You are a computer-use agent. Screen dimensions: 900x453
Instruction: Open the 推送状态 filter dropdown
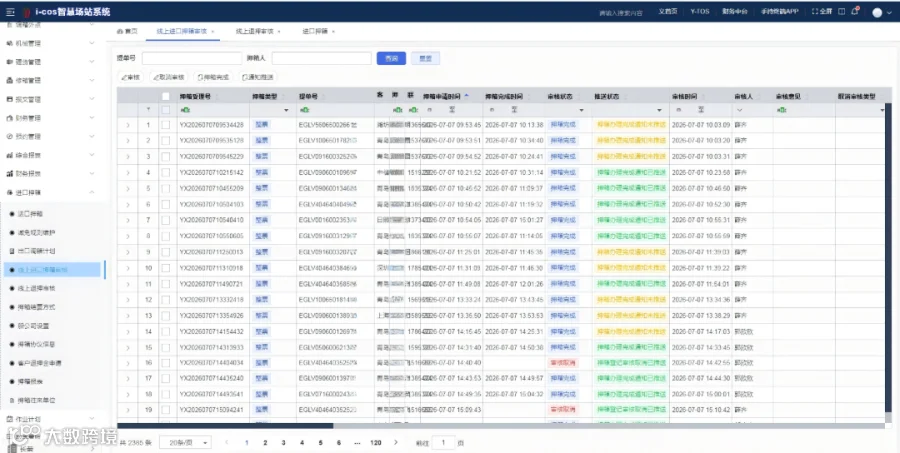pyautogui.click(x=660, y=110)
